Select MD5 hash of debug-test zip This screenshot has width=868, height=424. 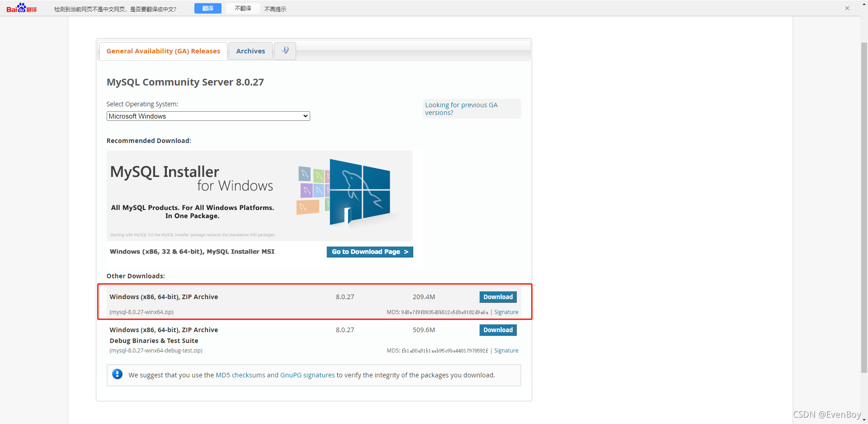click(444, 351)
